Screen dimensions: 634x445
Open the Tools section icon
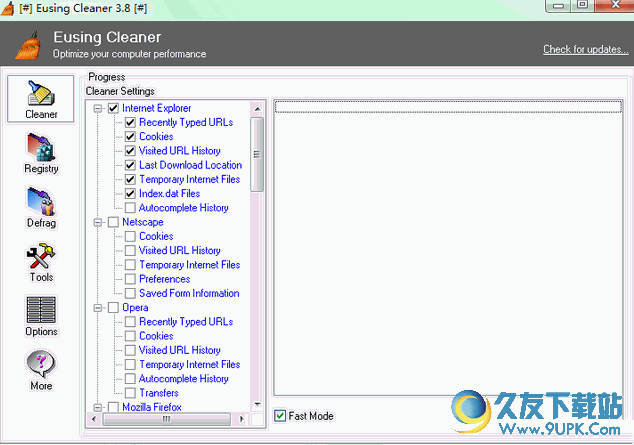[x=41, y=256]
